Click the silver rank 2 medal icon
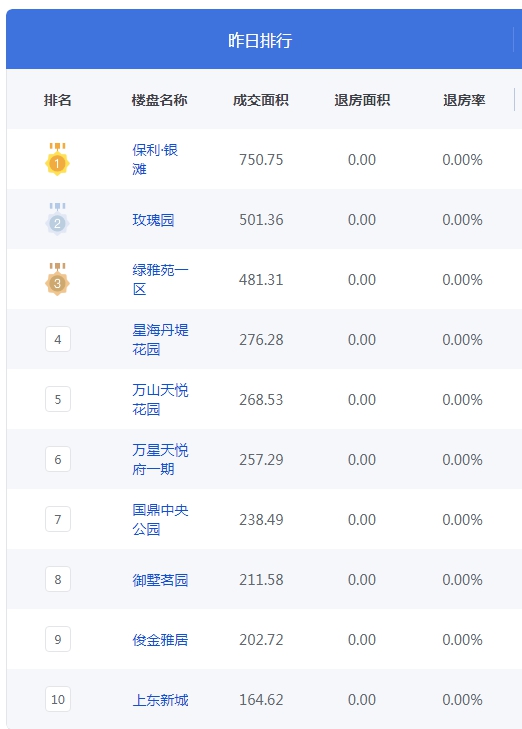The width and height of the screenshot is (522, 729). [57, 219]
